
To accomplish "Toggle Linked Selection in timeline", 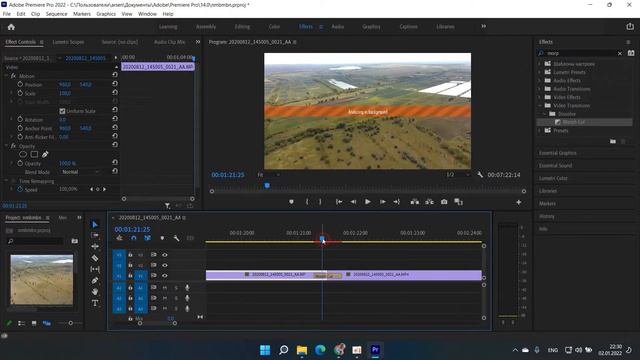I will click(x=147, y=238).
